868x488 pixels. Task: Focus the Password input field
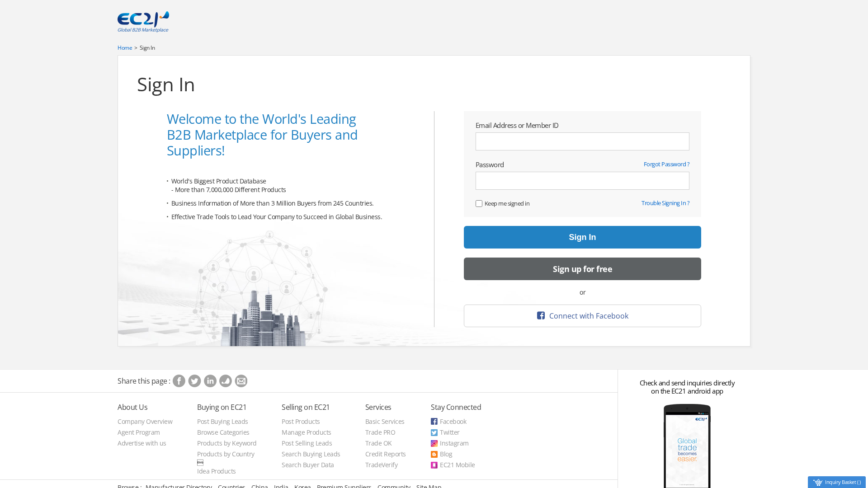[582, 181]
